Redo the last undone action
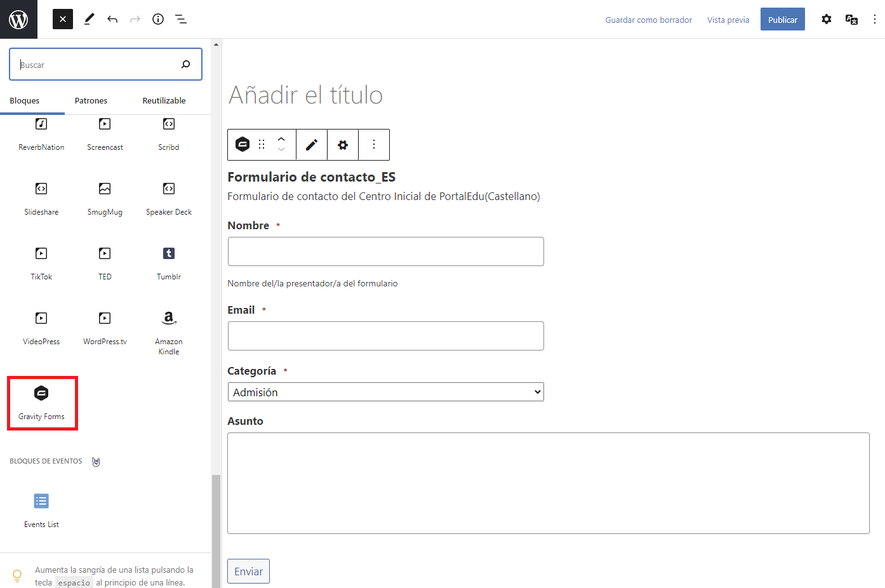Image resolution: width=885 pixels, height=588 pixels. [135, 19]
